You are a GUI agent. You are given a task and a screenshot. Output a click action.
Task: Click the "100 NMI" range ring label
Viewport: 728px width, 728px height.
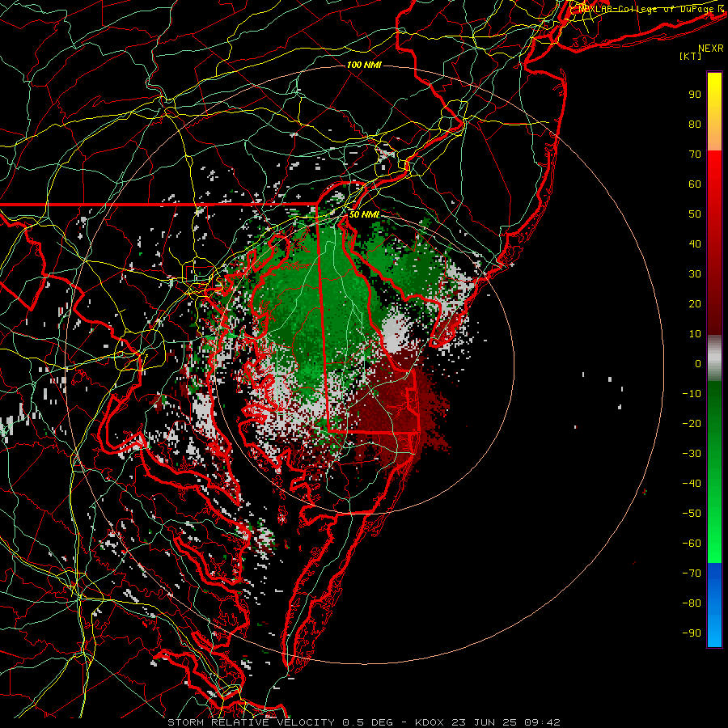364,65
